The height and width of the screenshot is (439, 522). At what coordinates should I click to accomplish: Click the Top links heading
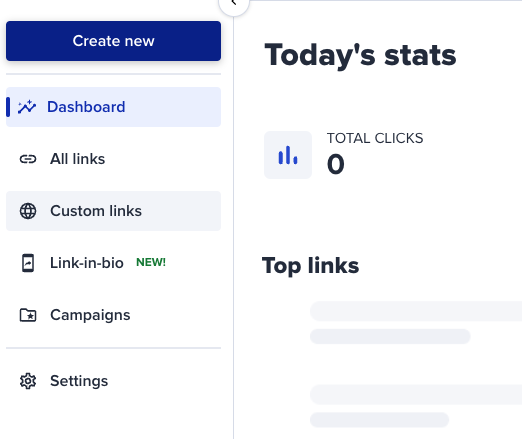click(311, 266)
